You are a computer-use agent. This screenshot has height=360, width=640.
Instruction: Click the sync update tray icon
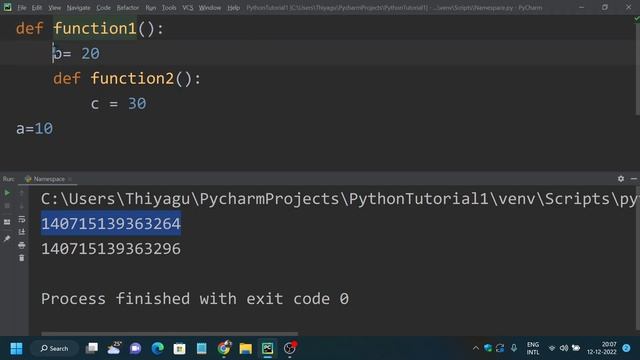(x=500, y=349)
